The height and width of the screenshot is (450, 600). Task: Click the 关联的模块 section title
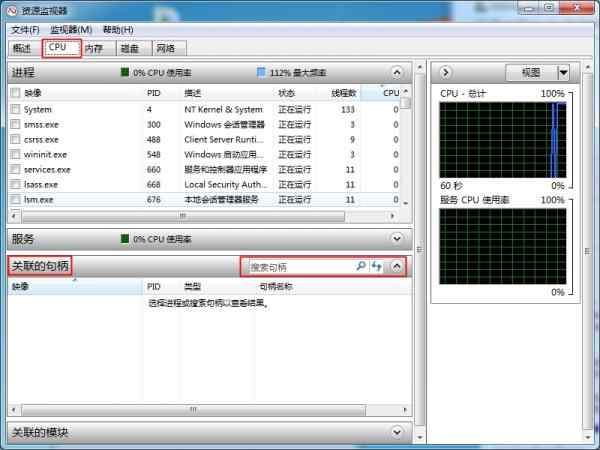point(40,432)
